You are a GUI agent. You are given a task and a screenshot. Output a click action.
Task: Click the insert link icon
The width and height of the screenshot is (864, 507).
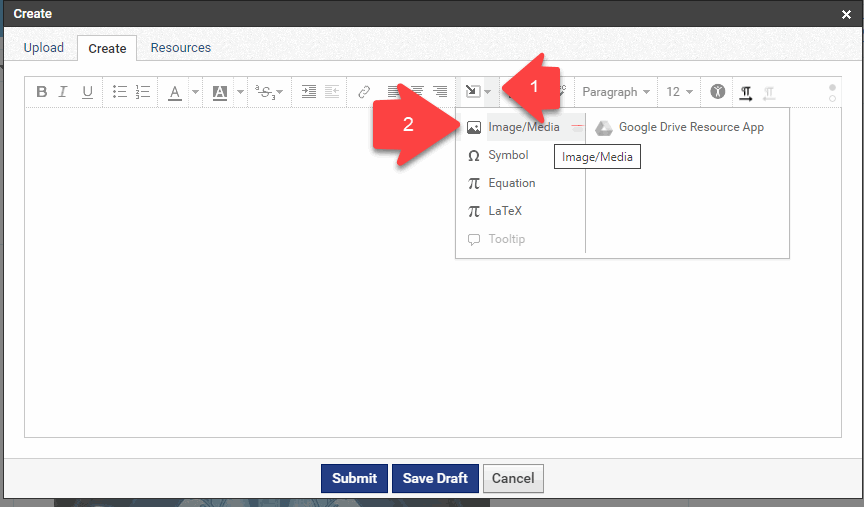(365, 92)
